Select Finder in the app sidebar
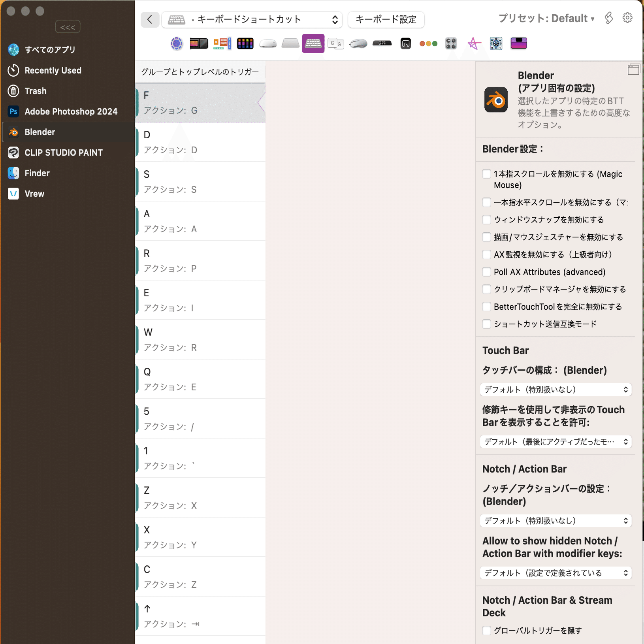The image size is (644, 644). pos(69,173)
